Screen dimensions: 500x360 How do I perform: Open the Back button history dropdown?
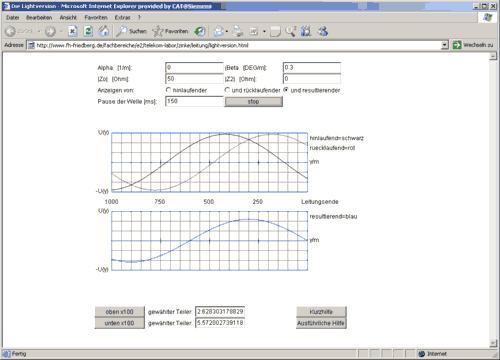[x=39, y=31]
